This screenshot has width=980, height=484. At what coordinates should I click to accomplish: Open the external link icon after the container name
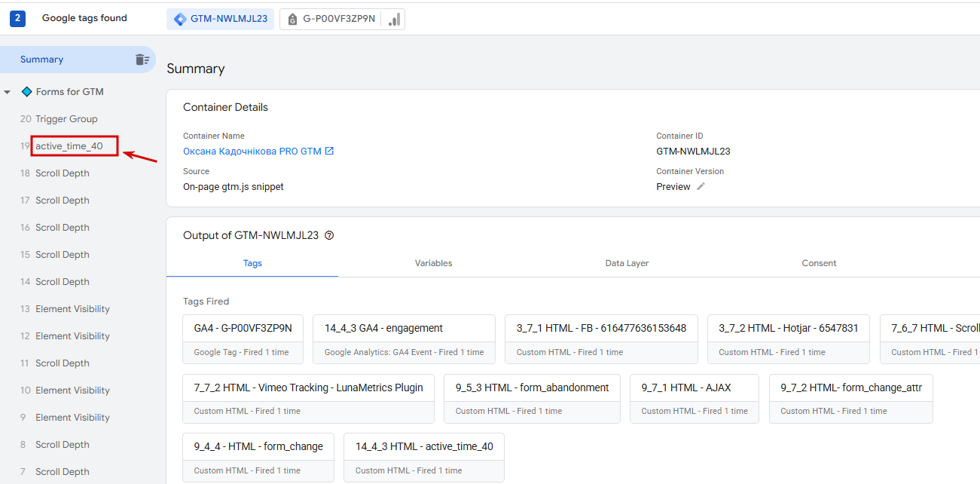coord(329,151)
